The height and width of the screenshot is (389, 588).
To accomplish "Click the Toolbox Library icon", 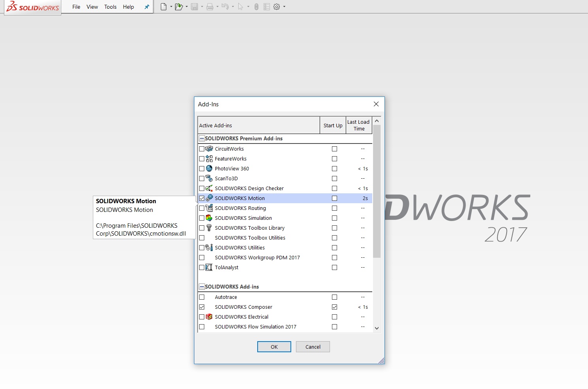I will 209,228.
